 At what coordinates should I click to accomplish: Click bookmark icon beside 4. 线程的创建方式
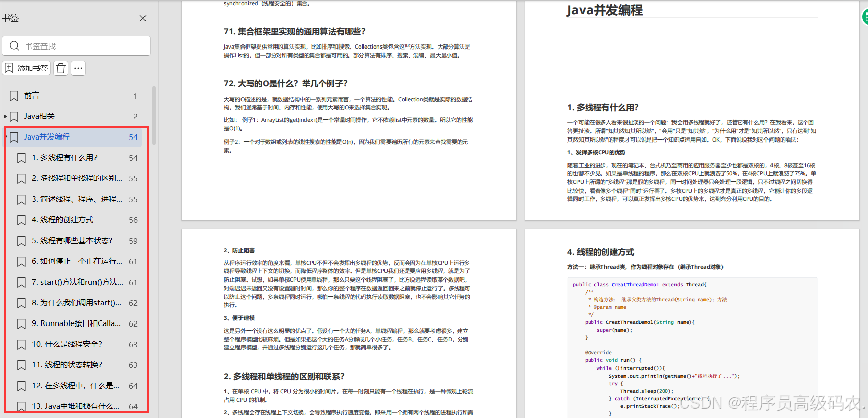coord(21,220)
